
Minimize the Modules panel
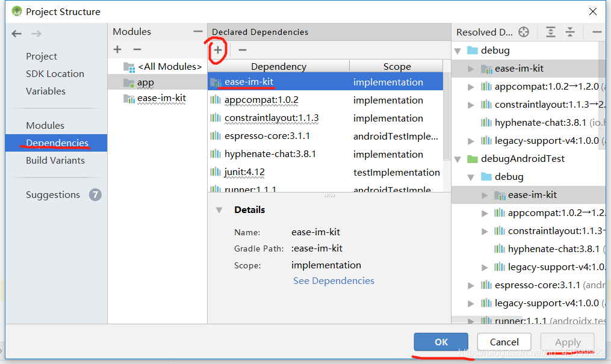point(198,31)
